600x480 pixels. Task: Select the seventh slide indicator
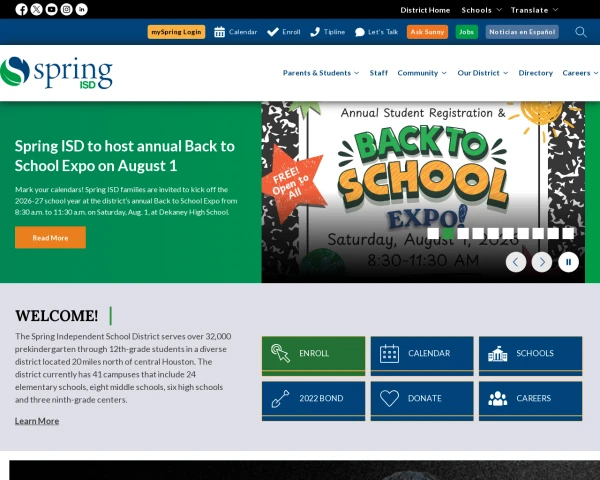523,233
